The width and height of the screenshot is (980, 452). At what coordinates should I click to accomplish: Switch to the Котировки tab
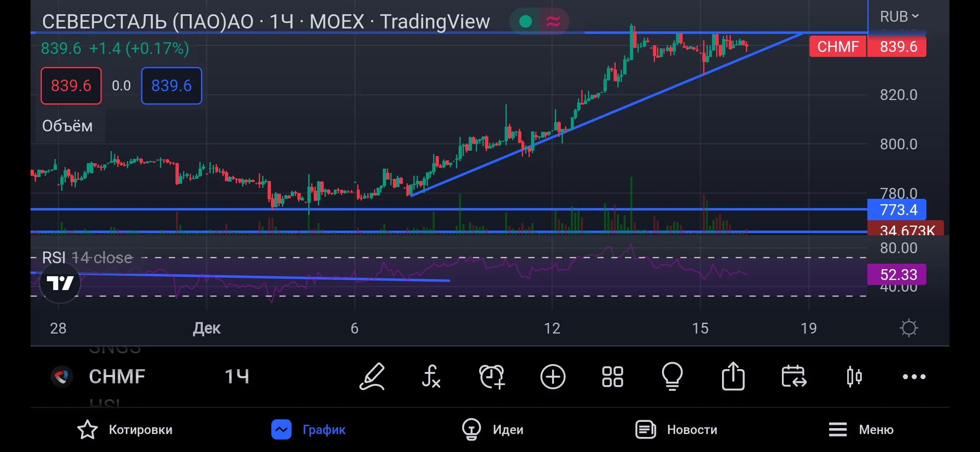(125, 430)
